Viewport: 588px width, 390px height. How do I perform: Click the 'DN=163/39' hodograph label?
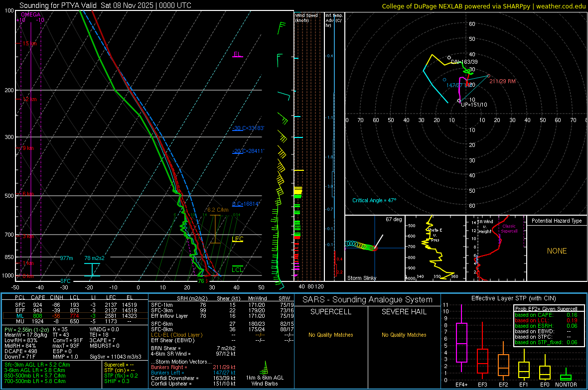click(x=464, y=62)
